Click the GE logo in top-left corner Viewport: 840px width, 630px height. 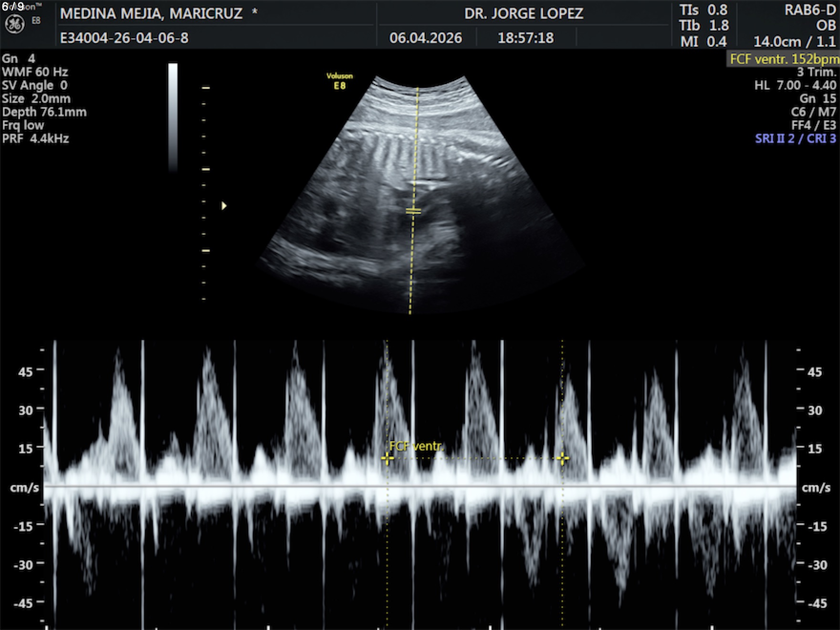[x=14, y=24]
